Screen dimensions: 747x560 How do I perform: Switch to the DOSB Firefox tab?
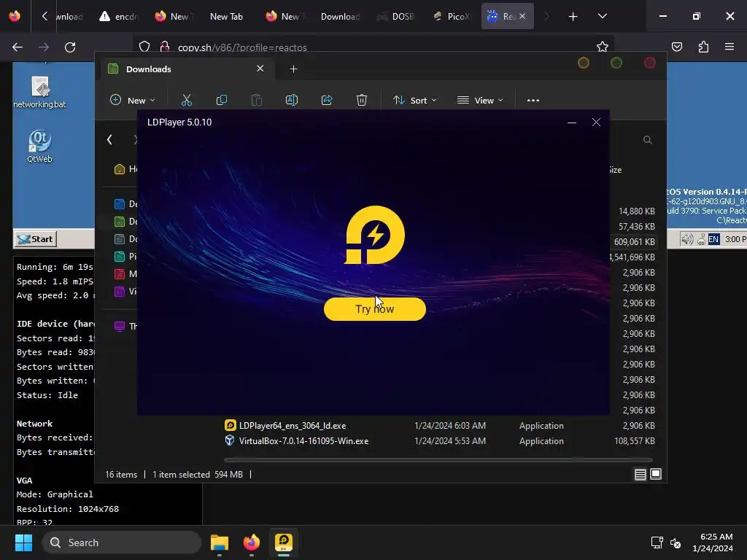[x=396, y=16]
